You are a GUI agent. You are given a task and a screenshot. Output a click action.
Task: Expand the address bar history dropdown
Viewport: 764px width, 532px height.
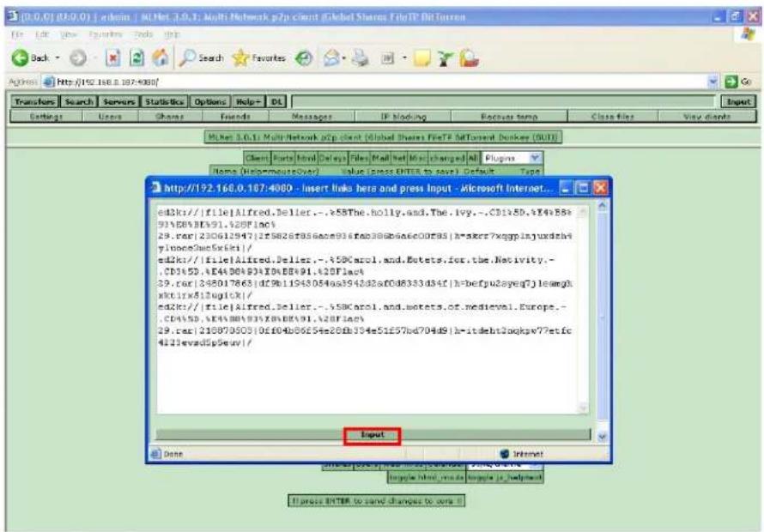click(x=712, y=82)
